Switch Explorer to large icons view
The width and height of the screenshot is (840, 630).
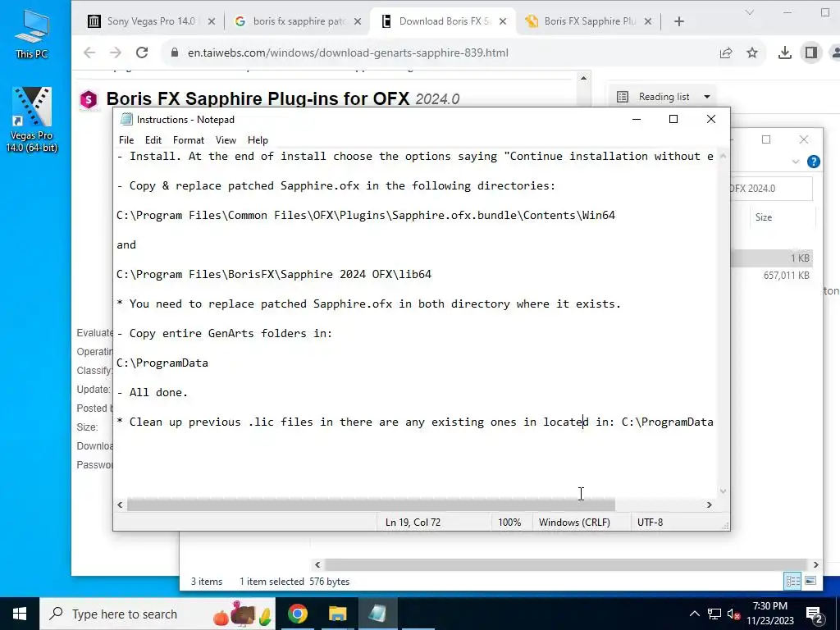(810, 581)
